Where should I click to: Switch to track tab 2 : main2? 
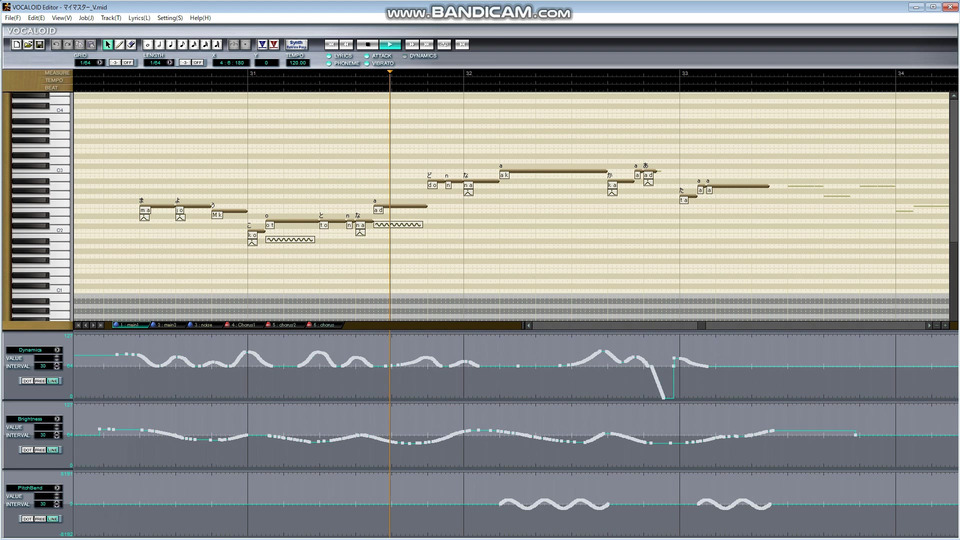click(165, 325)
